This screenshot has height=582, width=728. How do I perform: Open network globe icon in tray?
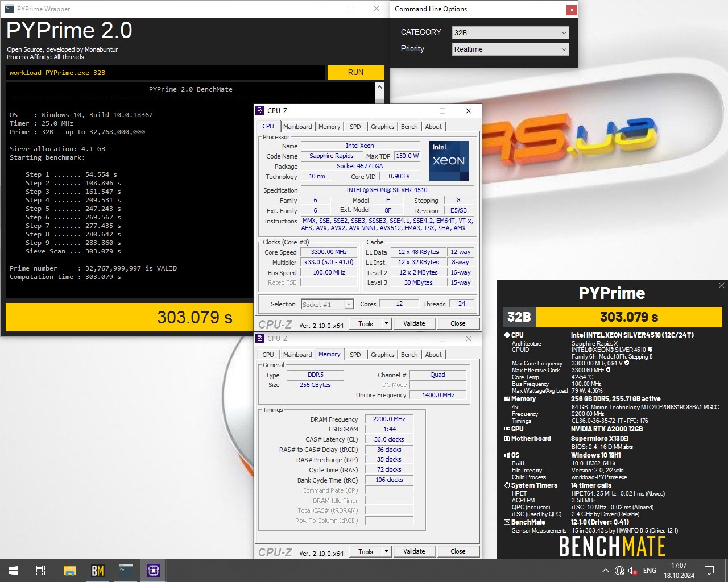[x=619, y=571]
